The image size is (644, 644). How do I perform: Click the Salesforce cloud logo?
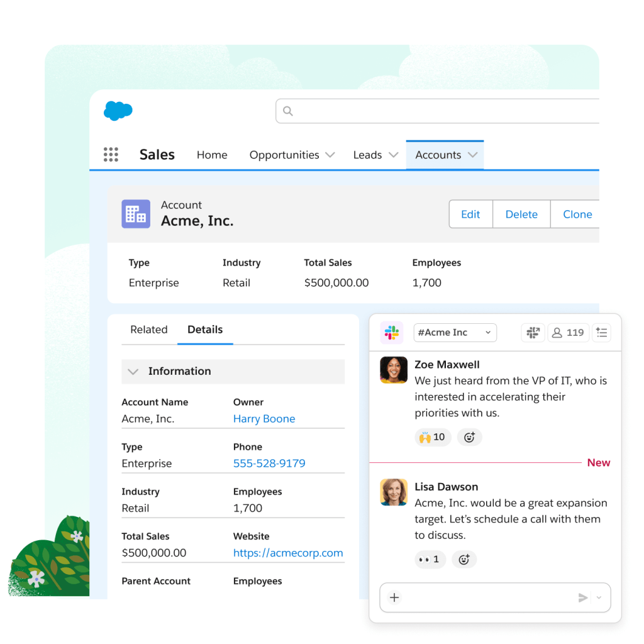(x=118, y=111)
